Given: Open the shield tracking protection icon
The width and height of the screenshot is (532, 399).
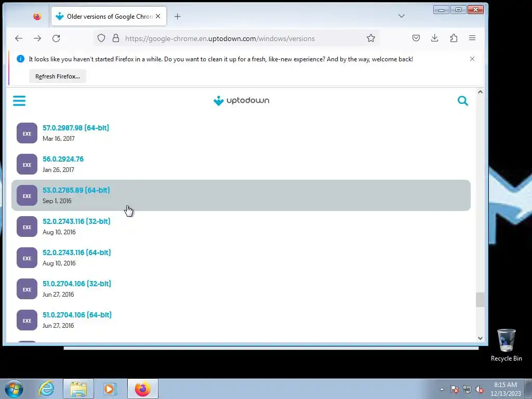Looking at the screenshot, I should 101,38.
